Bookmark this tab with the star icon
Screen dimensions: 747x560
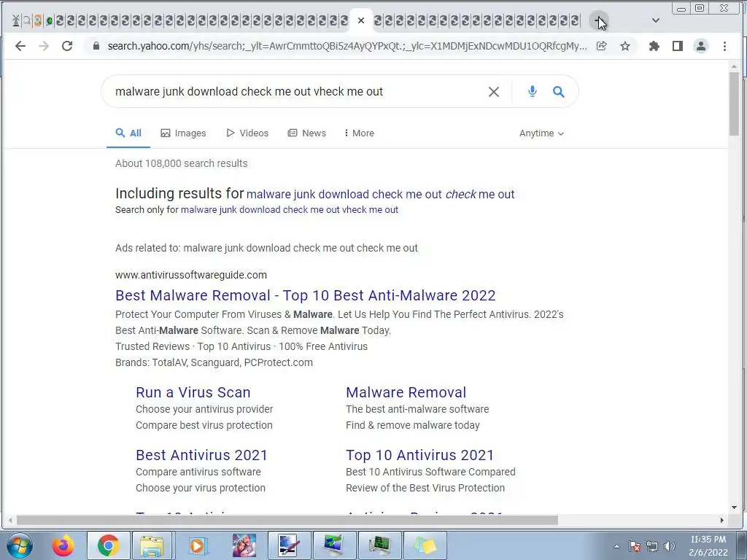pos(625,46)
